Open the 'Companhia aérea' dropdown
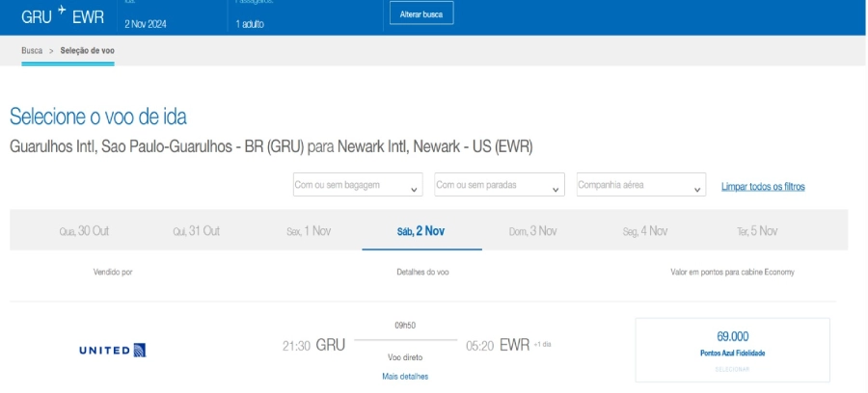 pos(641,185)
